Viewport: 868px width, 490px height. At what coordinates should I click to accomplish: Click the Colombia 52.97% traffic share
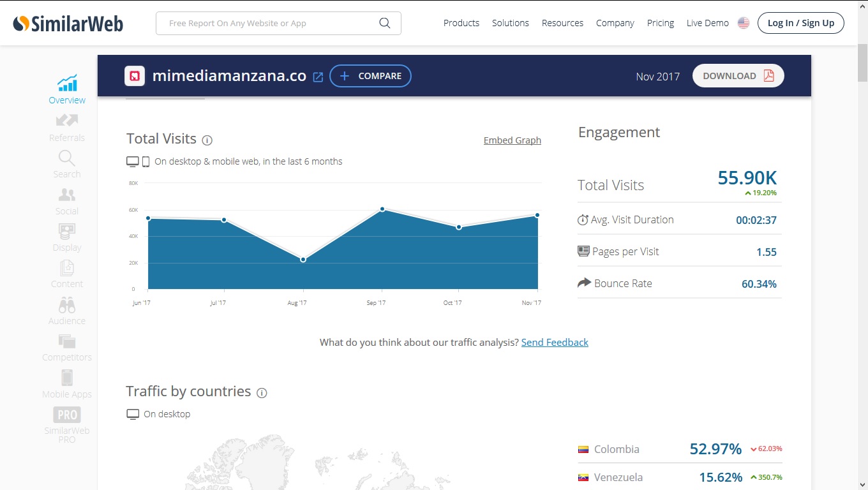tap(715, 449)
